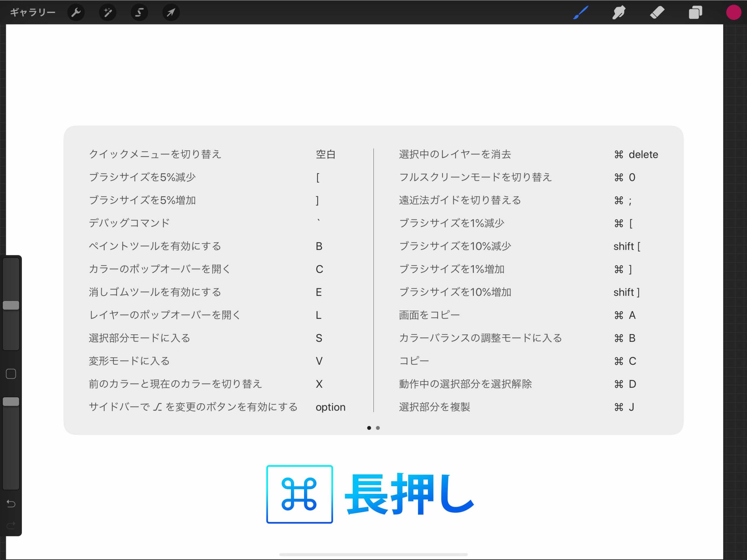Click 'ブラシサイズを10%増加' text

(x=455, y=292)
